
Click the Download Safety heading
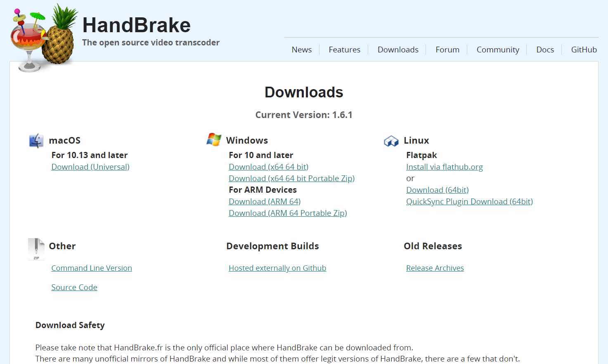[70, 325]
